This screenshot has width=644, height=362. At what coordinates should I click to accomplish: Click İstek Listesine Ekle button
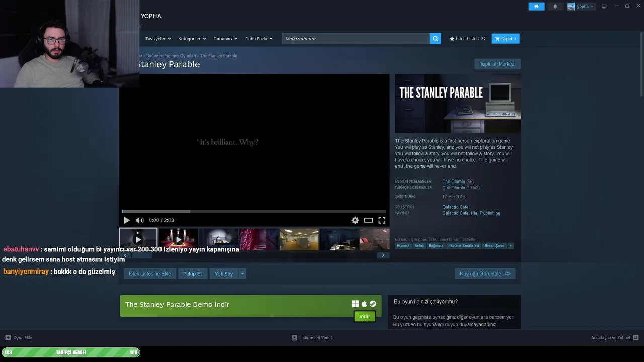149,274
